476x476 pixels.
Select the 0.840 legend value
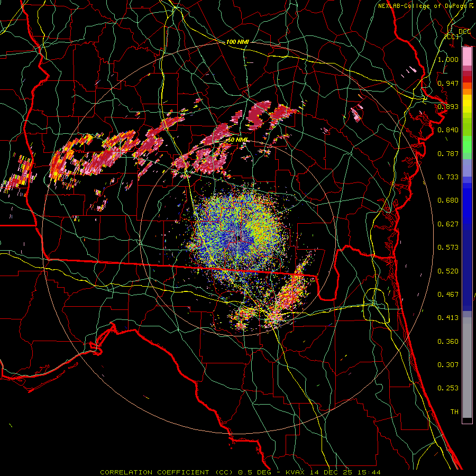448,130
